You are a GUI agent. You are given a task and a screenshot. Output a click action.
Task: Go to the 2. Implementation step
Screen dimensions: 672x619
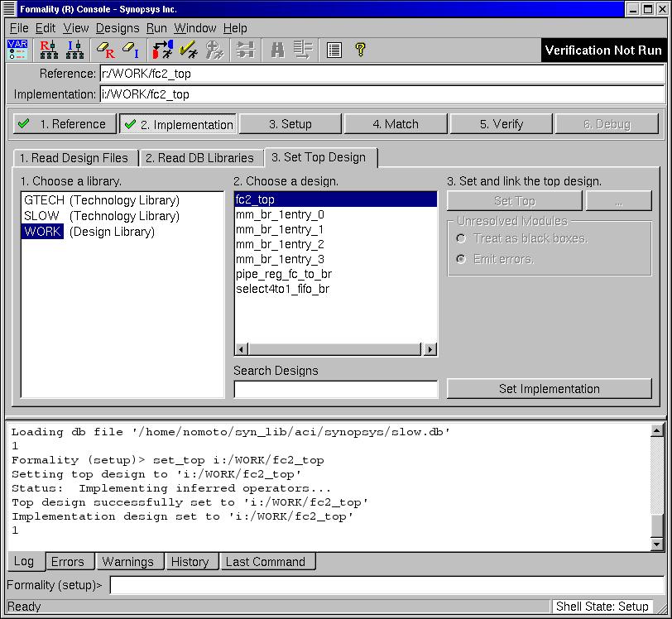click(x=178, y=124)
